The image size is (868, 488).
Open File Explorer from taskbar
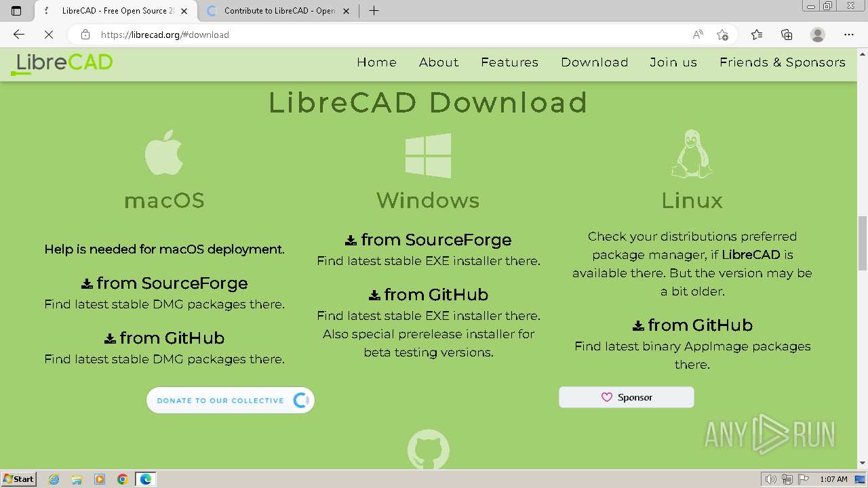click(x=77, y=479)
